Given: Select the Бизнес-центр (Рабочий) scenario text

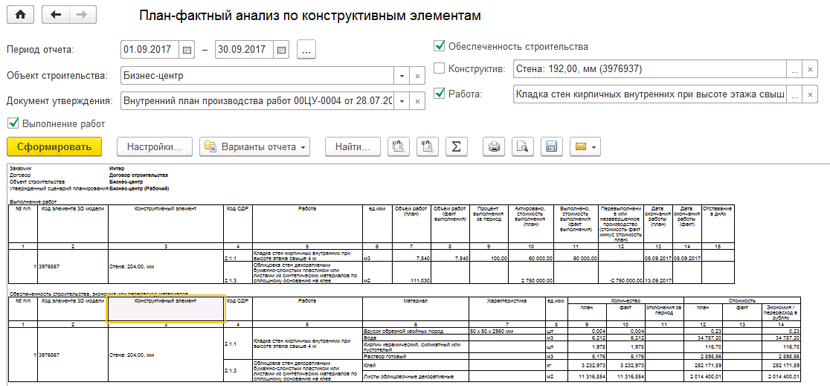Looking at the screenshot, I should (x=139, y=188).
